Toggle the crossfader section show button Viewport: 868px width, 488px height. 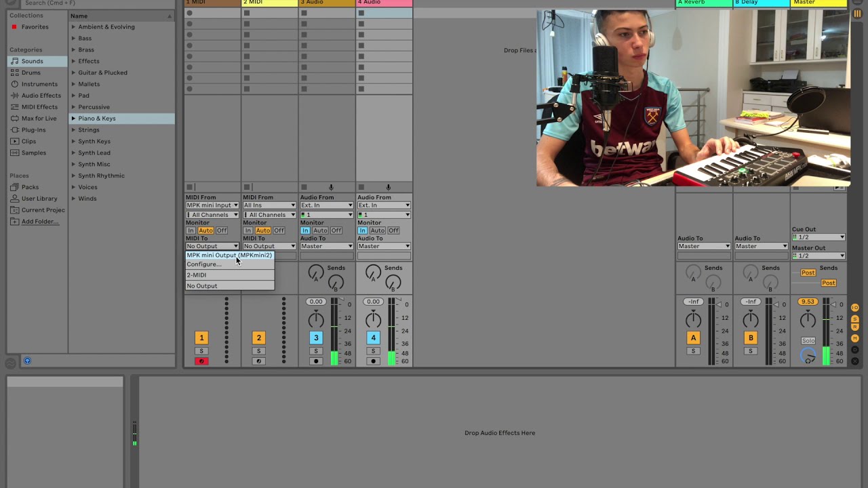coord(855,361)
